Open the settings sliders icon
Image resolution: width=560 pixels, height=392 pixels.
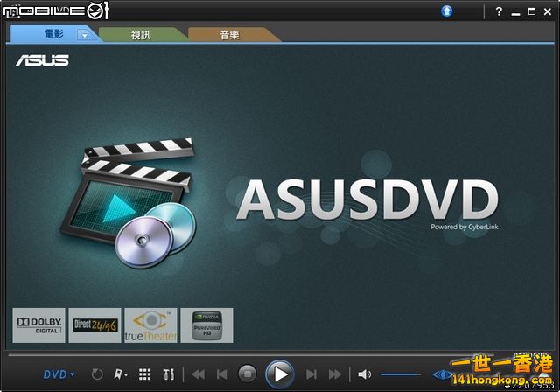(x=169, y=374)
